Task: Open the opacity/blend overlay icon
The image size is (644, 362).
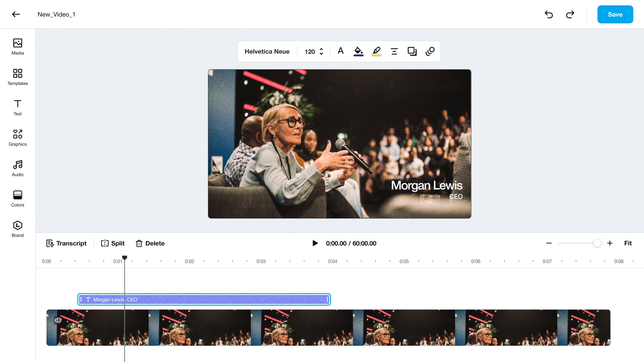Action: (x=430, y=51)
